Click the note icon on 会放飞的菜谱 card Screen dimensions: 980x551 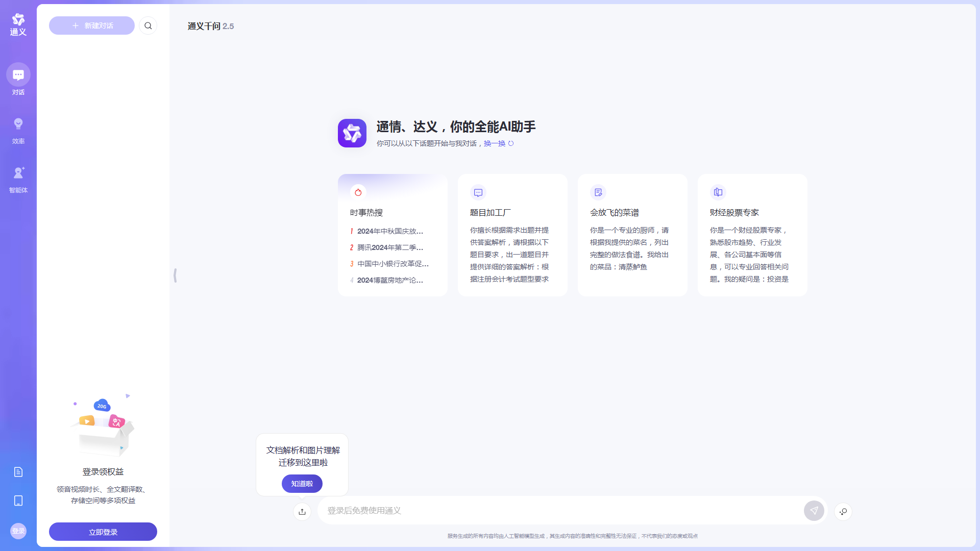pos(598,192)
